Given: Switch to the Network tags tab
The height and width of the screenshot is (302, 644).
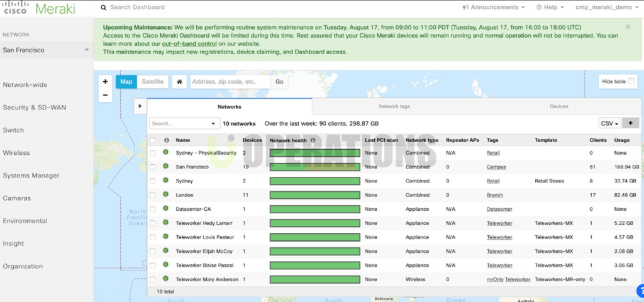Looking at the screenshot, I should 394,106.
